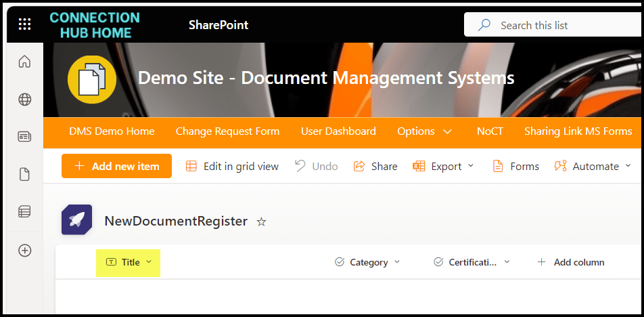
Task: Click the Home icon in left rail
Action: [x=24, y=62]
